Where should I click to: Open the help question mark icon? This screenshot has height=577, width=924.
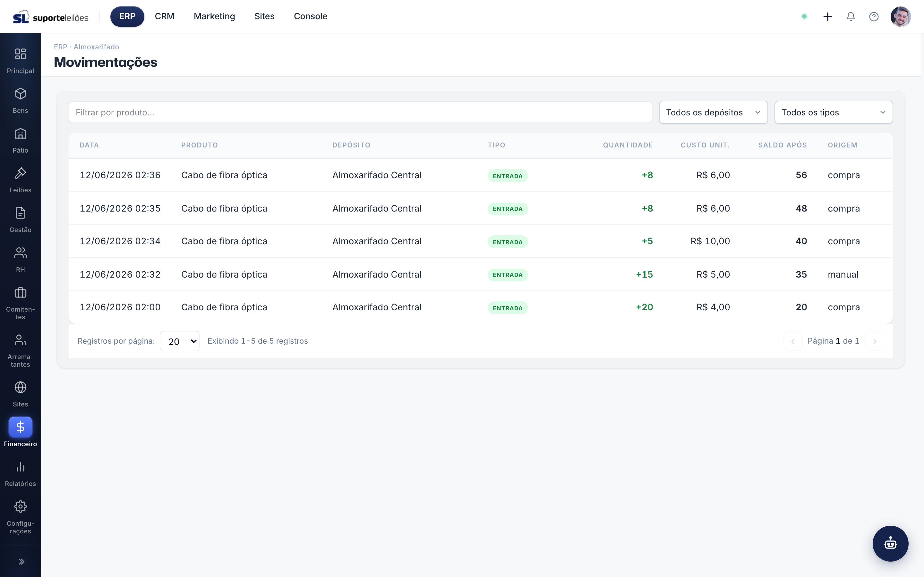pos(874,16)
